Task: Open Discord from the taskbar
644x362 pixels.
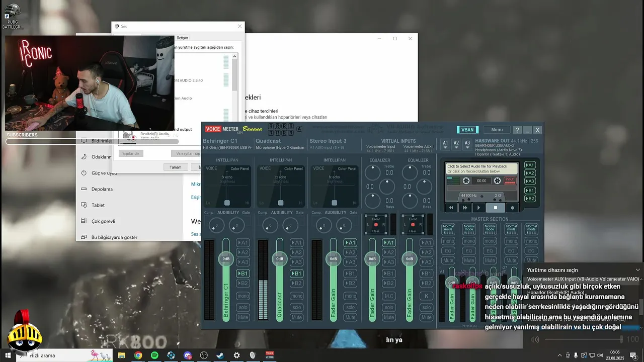Action: (187, 355)
